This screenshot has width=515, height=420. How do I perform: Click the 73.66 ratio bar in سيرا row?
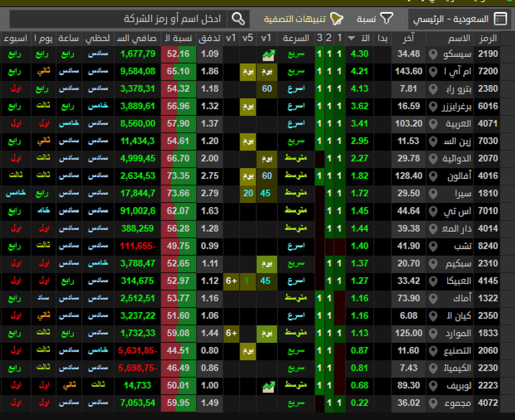(179, 193)
